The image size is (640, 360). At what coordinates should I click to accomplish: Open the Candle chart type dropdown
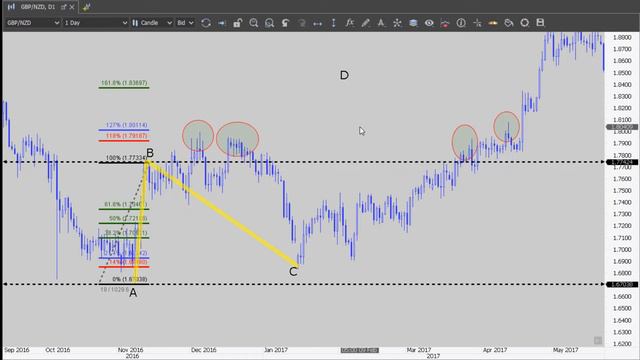[152, 23]
